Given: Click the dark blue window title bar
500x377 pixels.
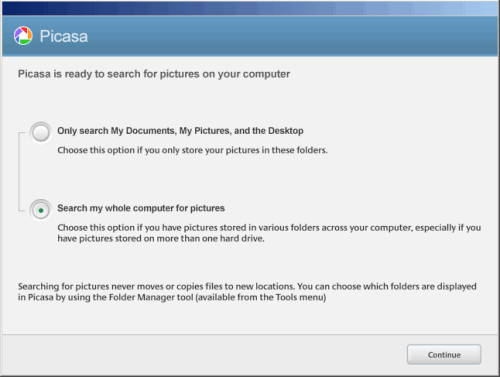Looking at the screenshot, I should [250, 9].
